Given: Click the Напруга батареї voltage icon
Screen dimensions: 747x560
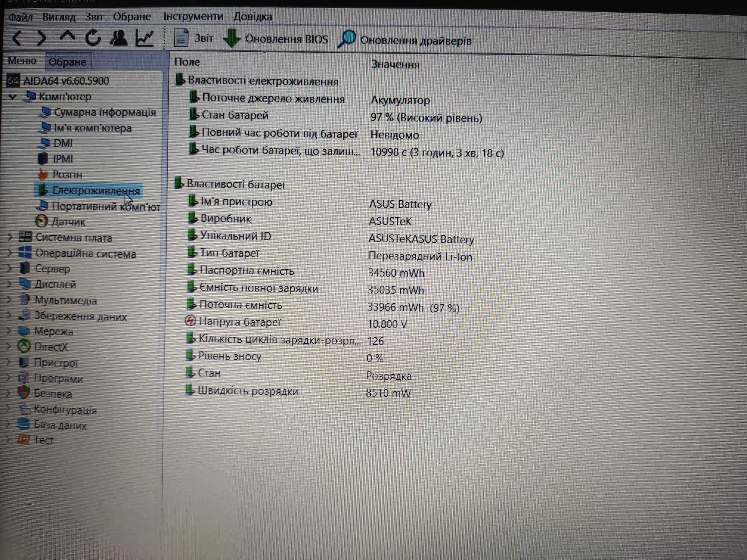Looking at the screenshot, I should coord(190,321).
